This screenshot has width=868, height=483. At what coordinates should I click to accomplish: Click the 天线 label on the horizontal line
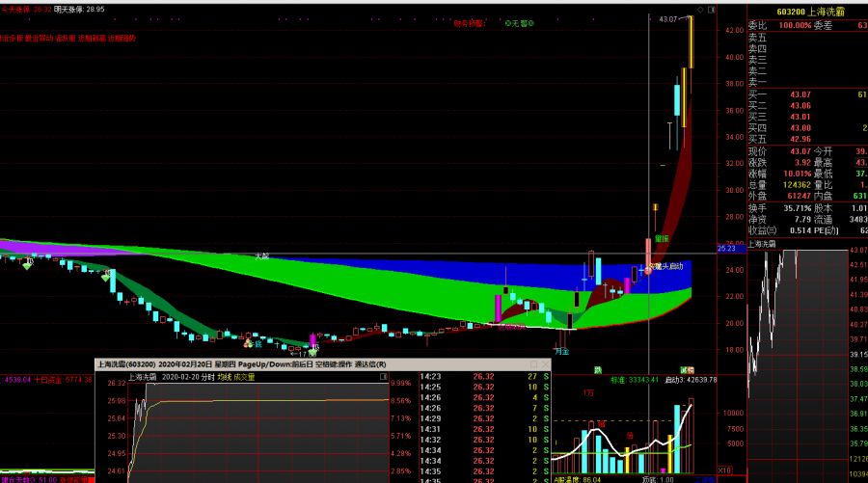261,256
